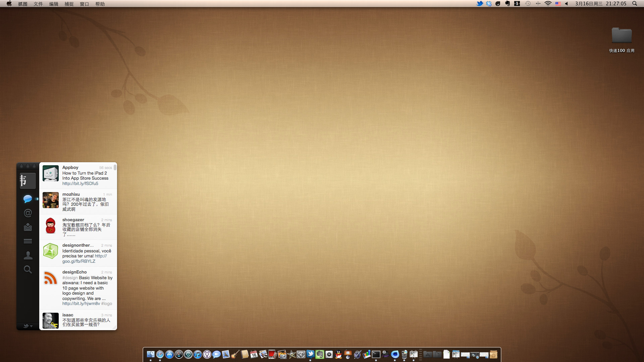Launch QQ penguin from the Dock
644x362 pixels.
339,354
